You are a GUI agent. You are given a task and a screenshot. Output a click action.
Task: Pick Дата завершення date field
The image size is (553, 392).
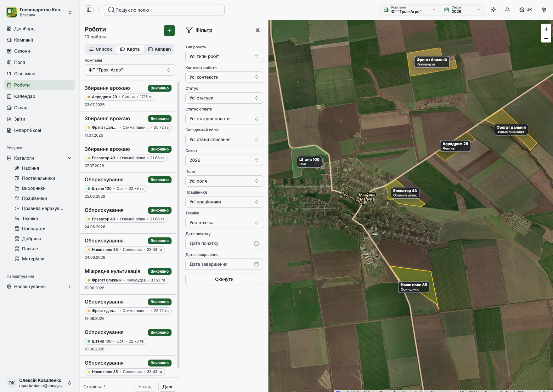[224, 264]
